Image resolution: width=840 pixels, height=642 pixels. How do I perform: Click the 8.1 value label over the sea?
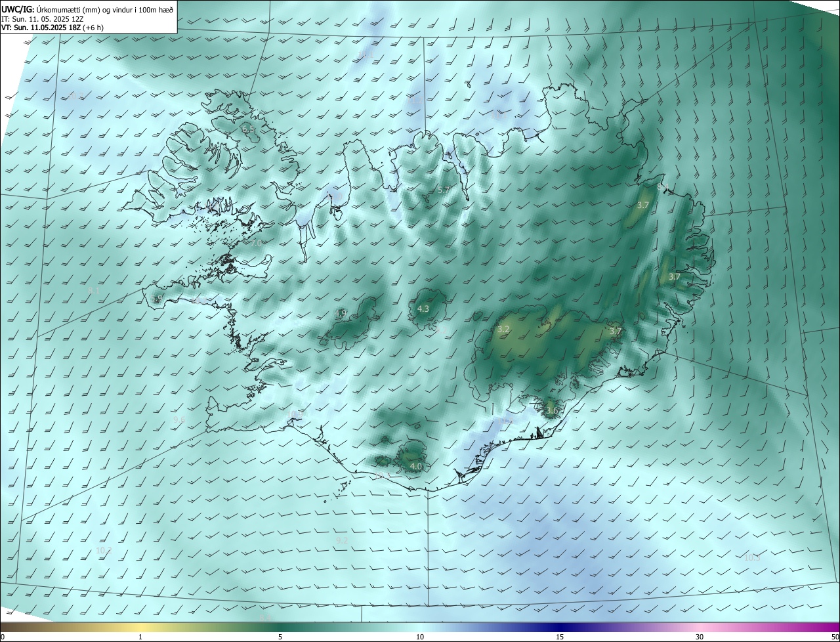pos(93,290)
